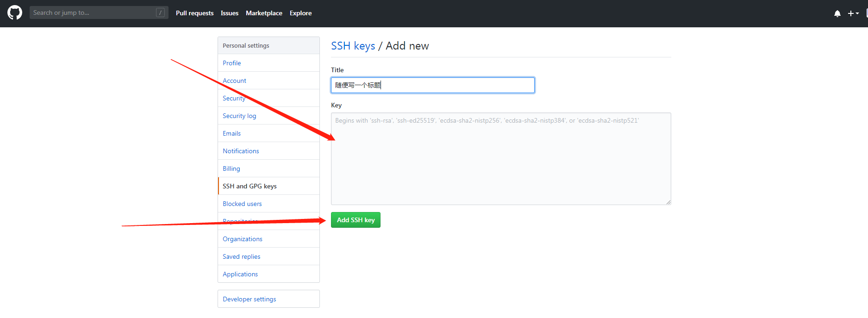
Task: Go to Account settings
Action: [269, 81]
